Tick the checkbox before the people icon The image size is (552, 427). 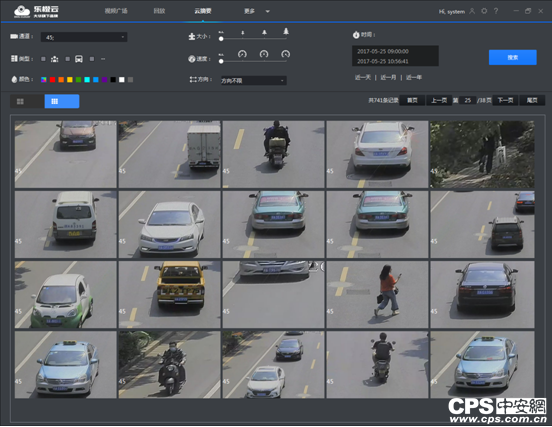pyautogui.click(x=43, y=59)
